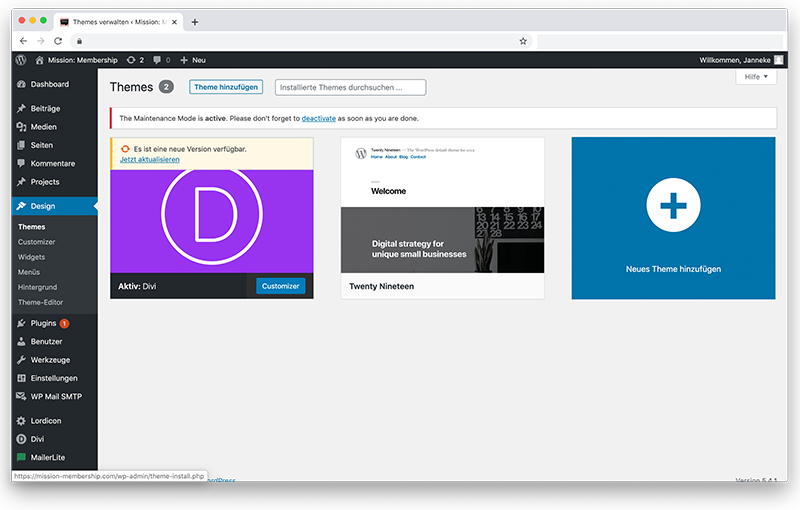Image resolution: width=800 pixels, height=510 pixels.
Task: Close the Themes verwalten browser tab
Action: point(174,22)
